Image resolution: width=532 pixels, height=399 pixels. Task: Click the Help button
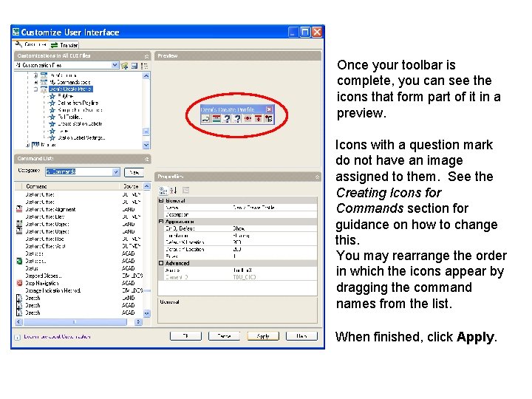[301, 336]
